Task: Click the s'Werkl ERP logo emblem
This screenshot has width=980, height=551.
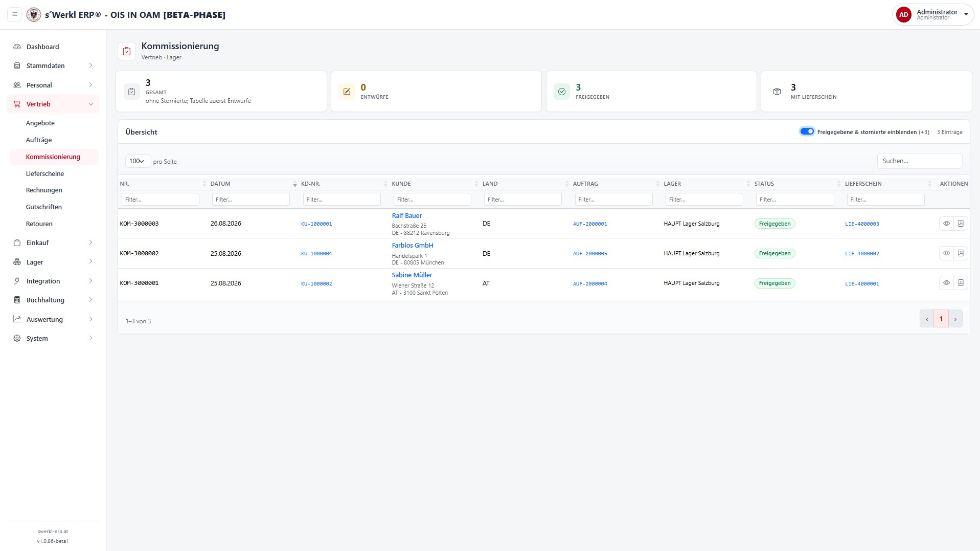Action: tap(34, 14)
